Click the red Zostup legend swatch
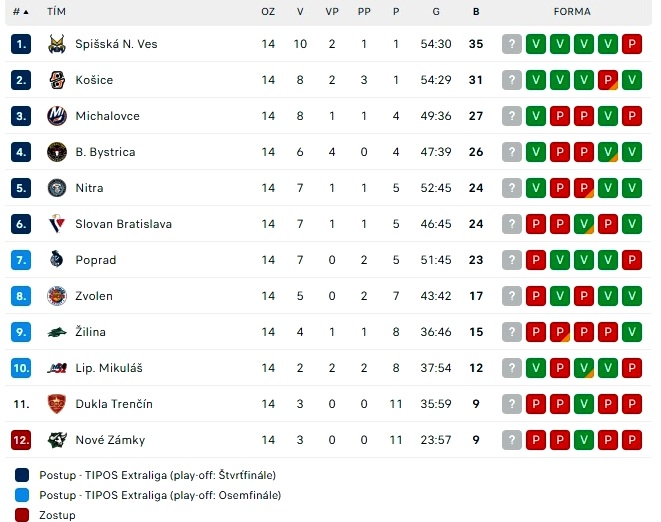The width and height of the screenshot is (661, 522). tap(23, 515)
